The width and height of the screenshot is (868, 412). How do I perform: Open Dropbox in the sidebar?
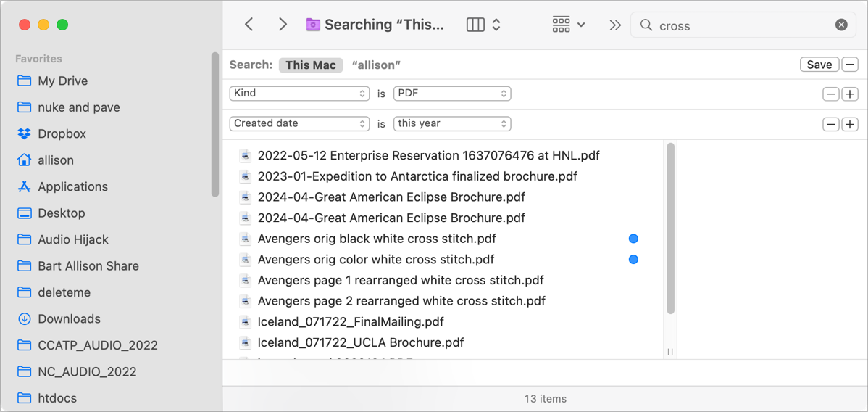pos(62,133)
